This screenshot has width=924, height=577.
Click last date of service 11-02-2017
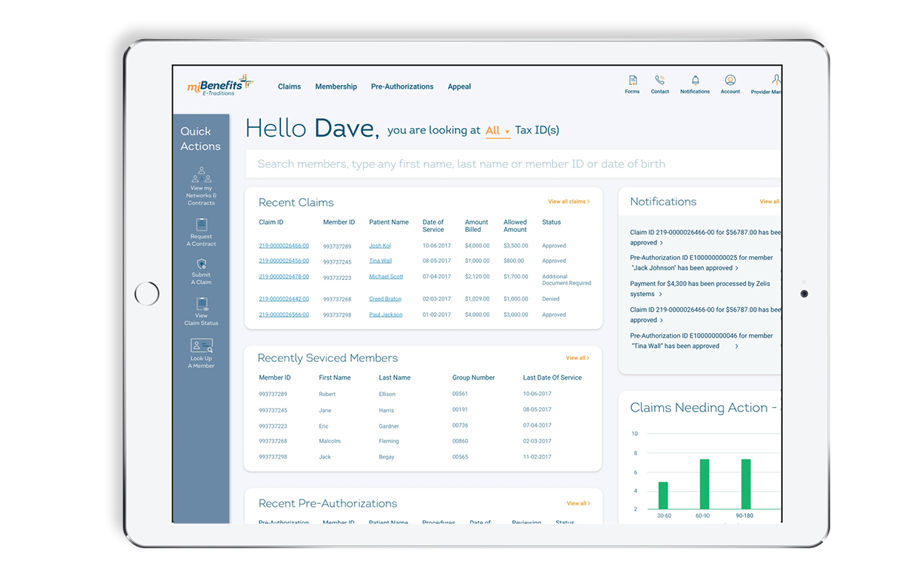(x=537, y=457)
